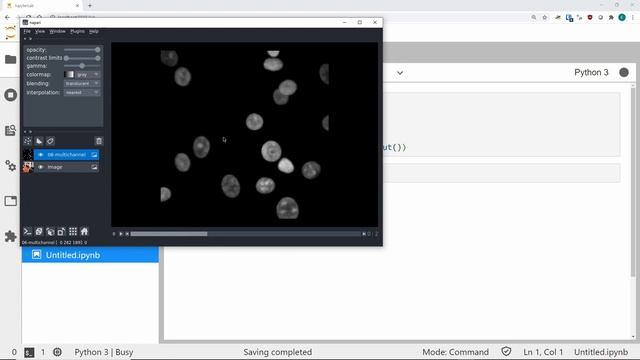This screenshot has height=360, width=640.
Task: Click kernel count gear icon in status bar
Action: click(x=58, y=352)
